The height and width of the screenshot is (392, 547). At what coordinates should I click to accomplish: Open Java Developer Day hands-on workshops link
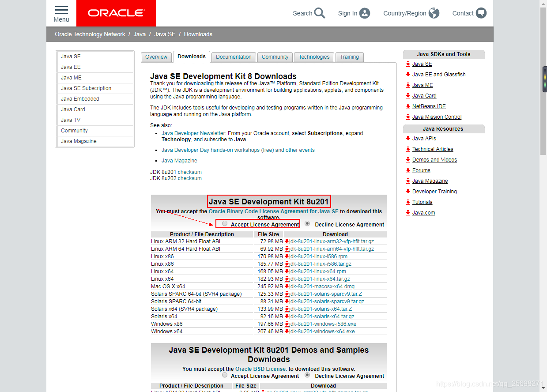click(x=238, y=150)
